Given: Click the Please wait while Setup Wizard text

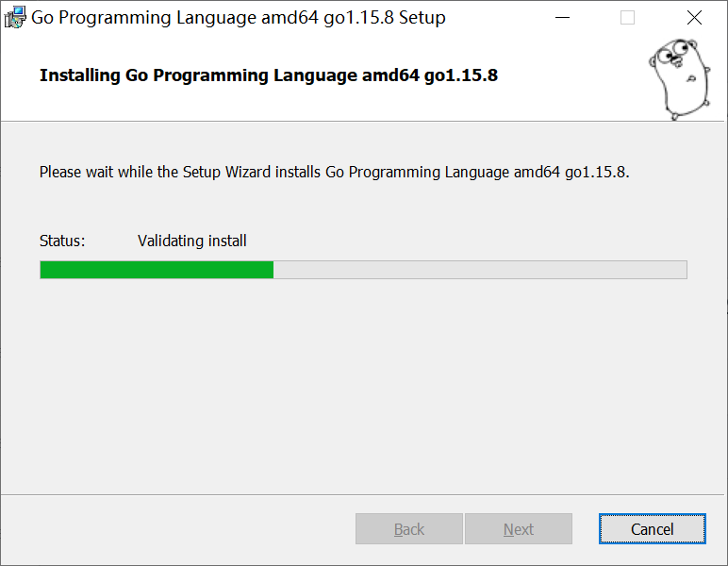Looking at the screenshot, I should pos(334,173).
